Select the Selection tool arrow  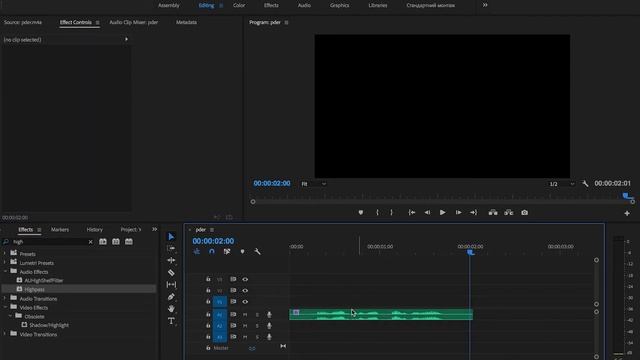171,237
